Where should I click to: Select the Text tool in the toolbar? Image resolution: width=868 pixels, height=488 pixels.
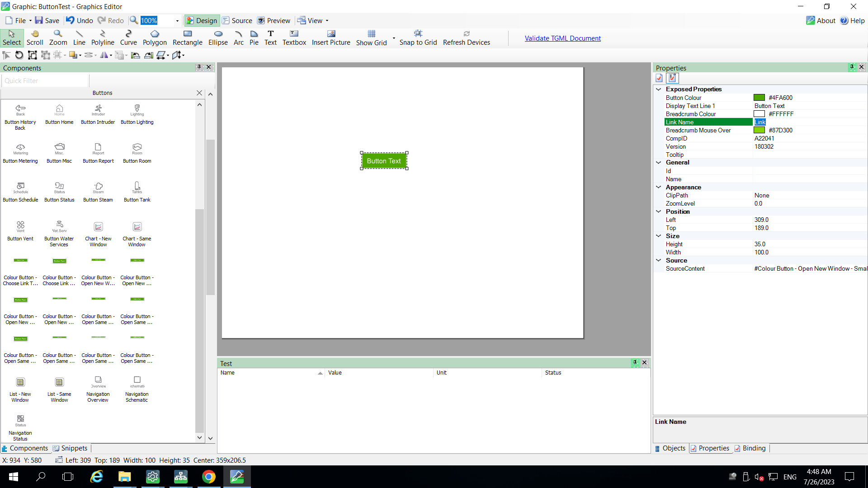point(271,38)
